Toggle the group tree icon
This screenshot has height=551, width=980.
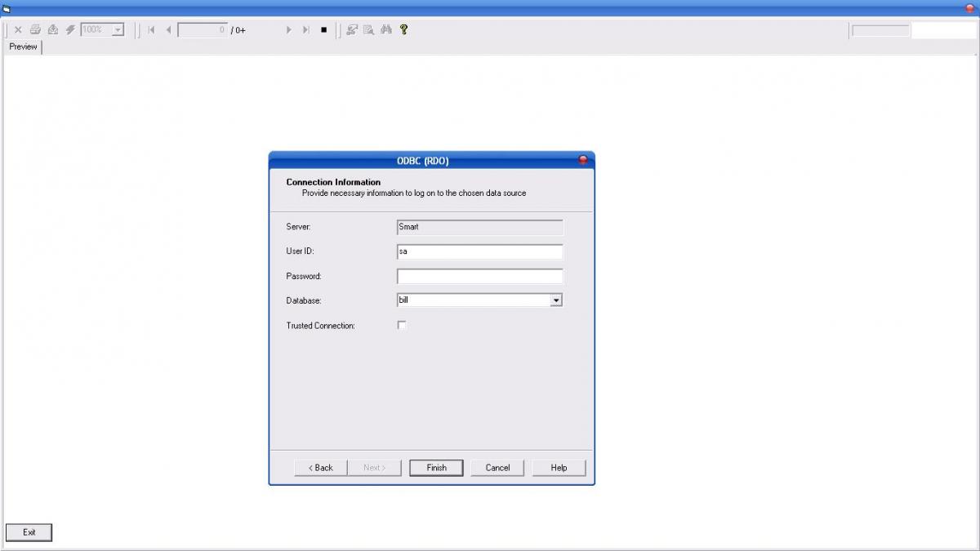(352, 29)
